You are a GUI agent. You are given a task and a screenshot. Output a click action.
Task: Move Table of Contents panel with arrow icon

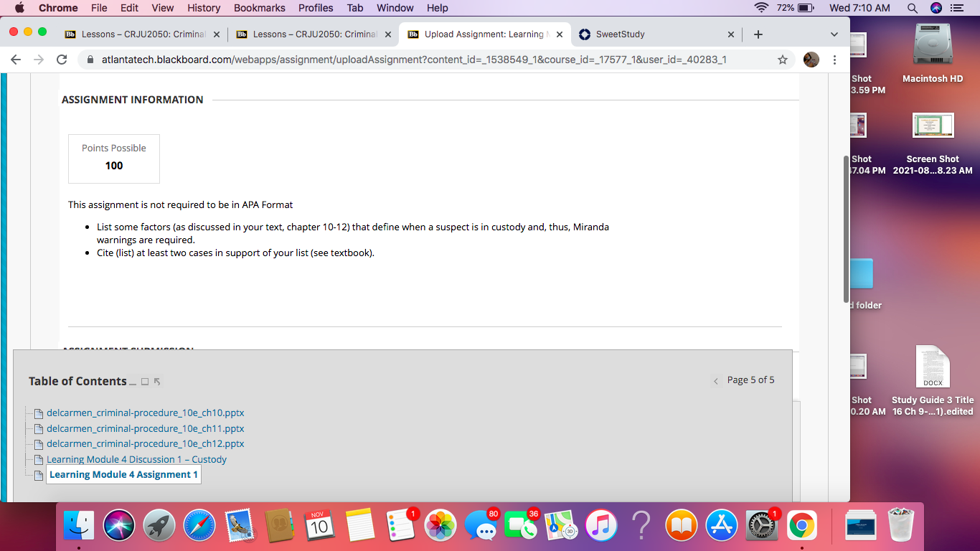click(x=157, y=382)
